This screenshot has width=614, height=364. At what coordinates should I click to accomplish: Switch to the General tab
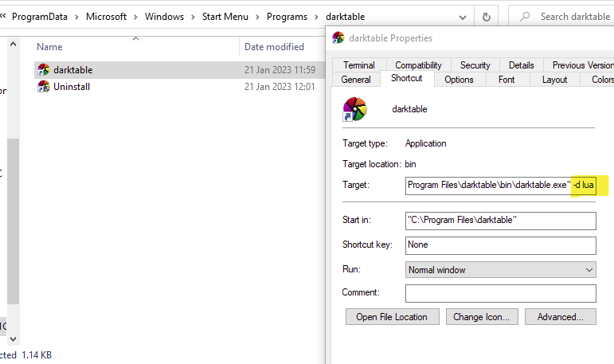tap(355, 80)
